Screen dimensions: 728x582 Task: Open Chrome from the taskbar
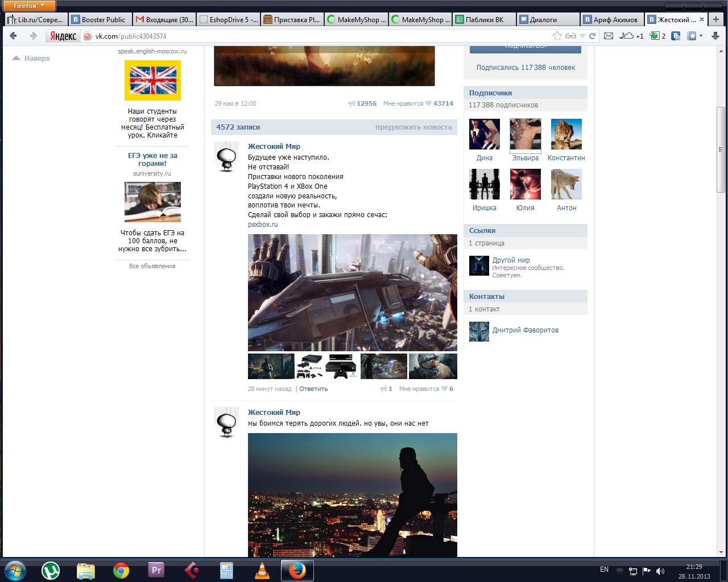(x=121, y=570)
